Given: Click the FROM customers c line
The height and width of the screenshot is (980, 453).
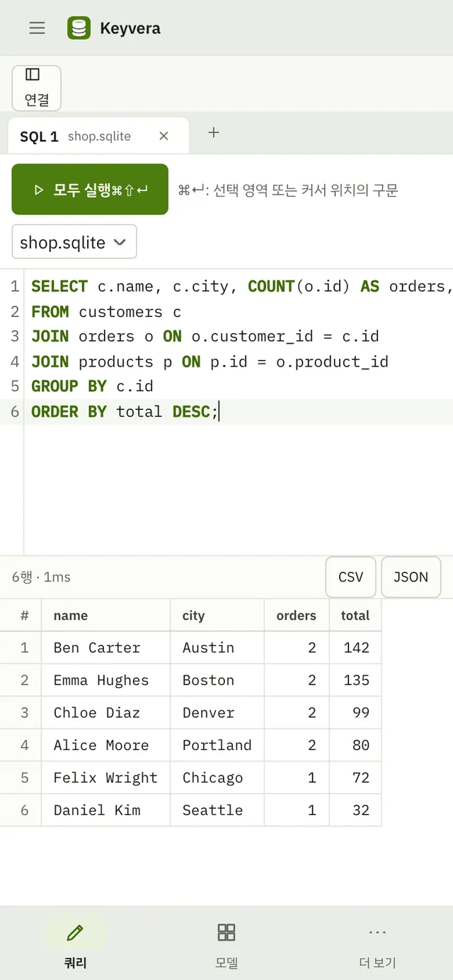Looking at the screenshot, I should coord(239,311).
